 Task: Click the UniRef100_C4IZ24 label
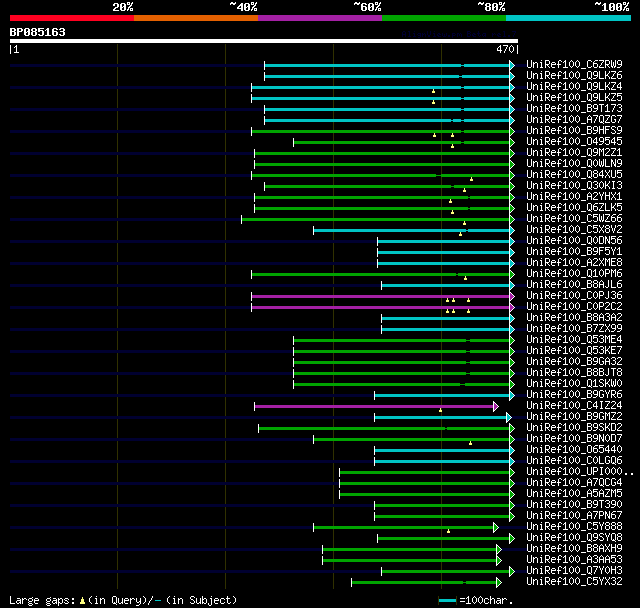tap(574, 406)
